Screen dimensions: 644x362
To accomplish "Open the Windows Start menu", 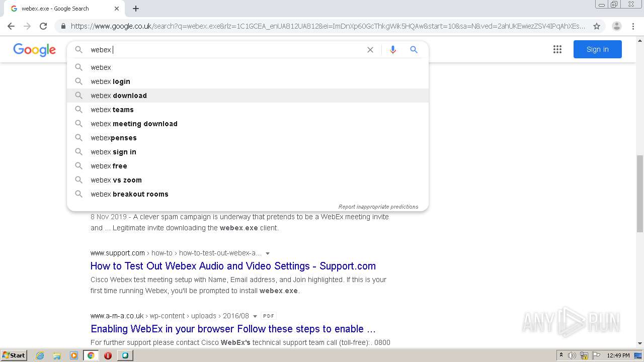I will (x=14, y=355).
